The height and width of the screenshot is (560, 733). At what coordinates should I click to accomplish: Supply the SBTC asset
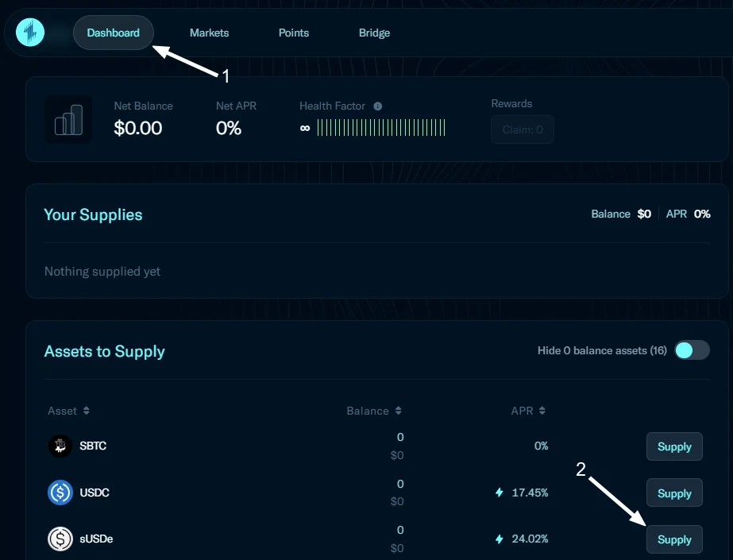(x=674, y=446)
